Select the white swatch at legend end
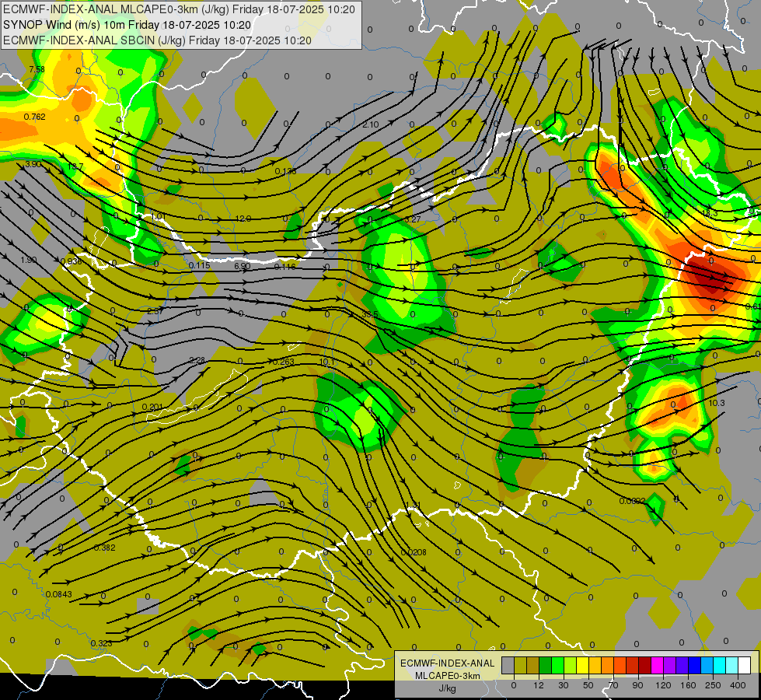 (x=745, y=665)
